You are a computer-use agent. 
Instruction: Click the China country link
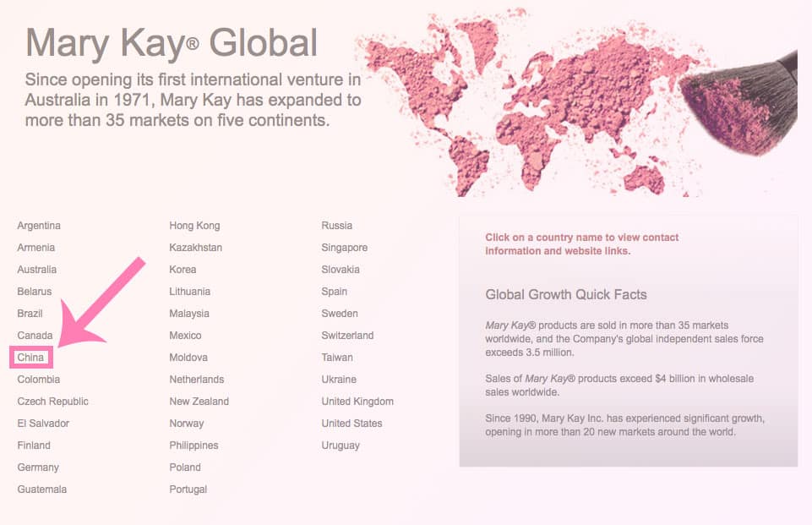[x=30, y=358]
